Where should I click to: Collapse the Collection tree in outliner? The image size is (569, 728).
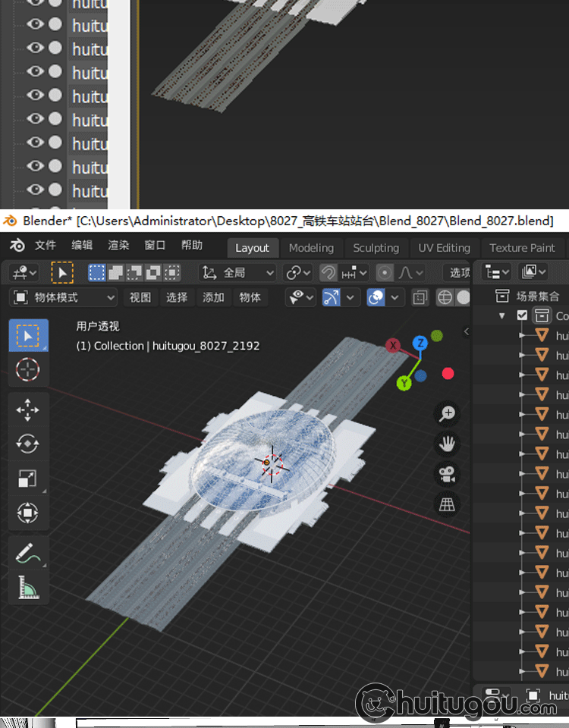point(502,315)
